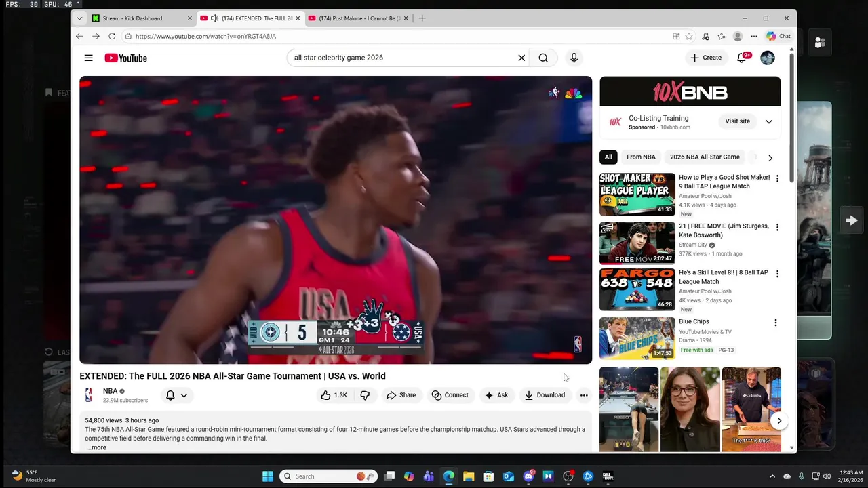
Task: Open Windows Start menu
Action: [x=268, y=476]
